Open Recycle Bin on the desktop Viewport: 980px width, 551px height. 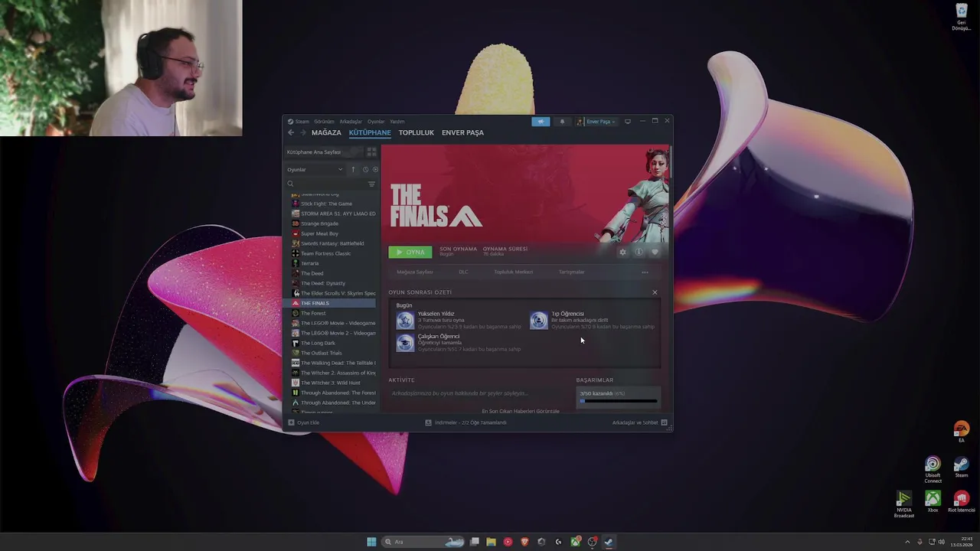962,17
